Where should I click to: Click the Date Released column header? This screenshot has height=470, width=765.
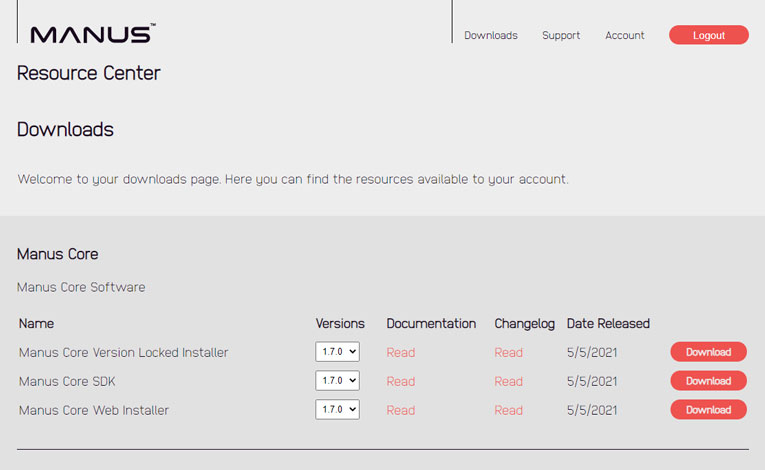click(608, 323)
